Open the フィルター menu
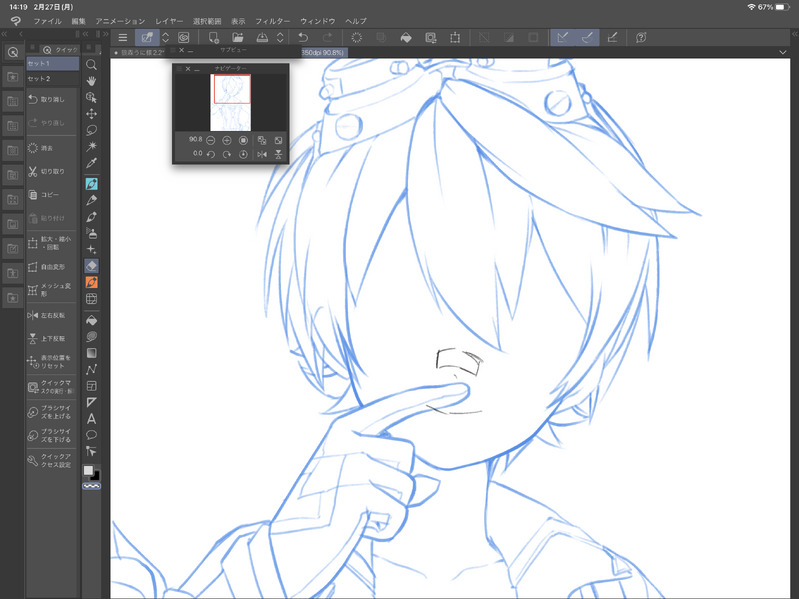The height and width of the screenshot is (599, 799). (x=273, y=21)
